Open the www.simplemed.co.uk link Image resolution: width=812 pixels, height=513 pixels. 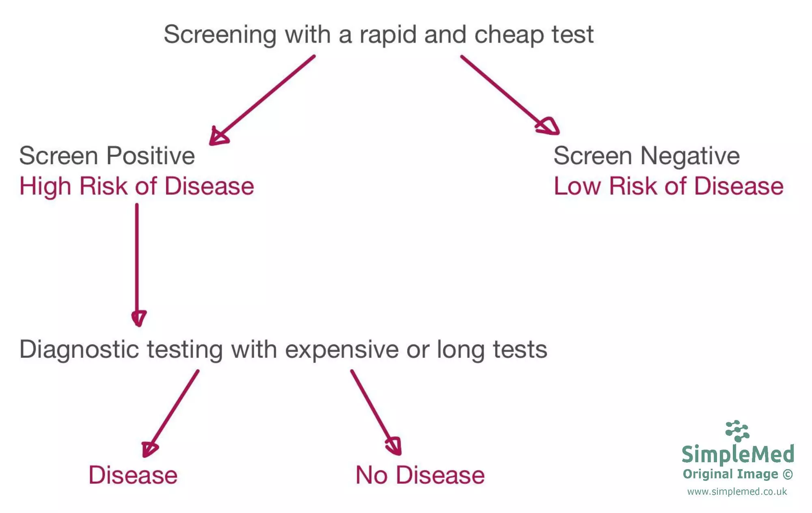click(x=737, y=492)
